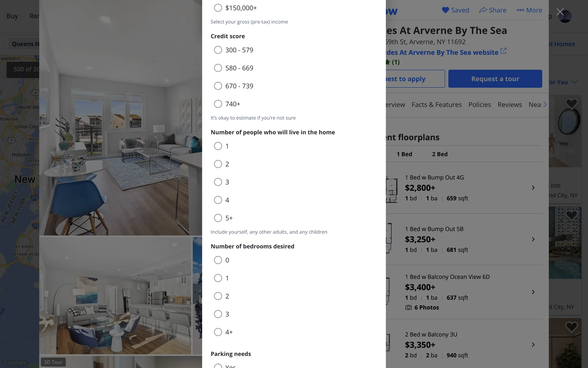Click the Share arrow icon

point(483,10)
